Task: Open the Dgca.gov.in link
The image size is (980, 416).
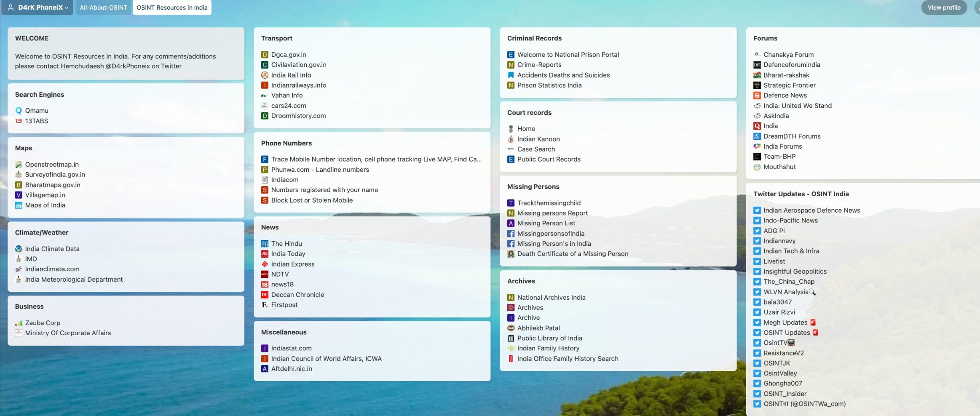Action: [289, 55]
